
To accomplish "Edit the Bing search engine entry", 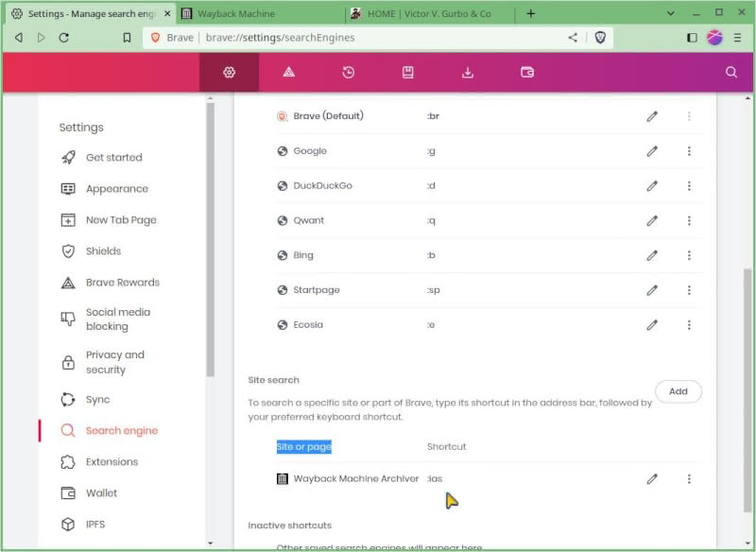I will point(652,255).
